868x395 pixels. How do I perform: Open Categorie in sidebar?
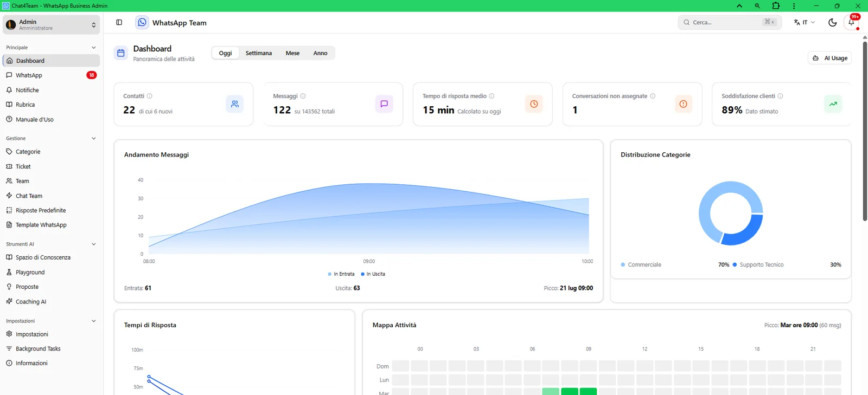pos(52,152)
